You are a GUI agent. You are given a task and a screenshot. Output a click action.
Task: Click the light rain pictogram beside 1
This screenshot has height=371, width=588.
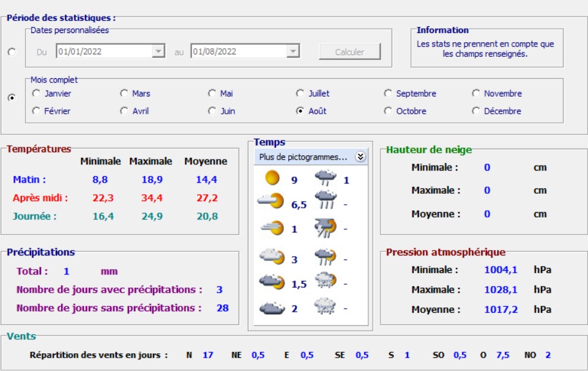[325, 178]
